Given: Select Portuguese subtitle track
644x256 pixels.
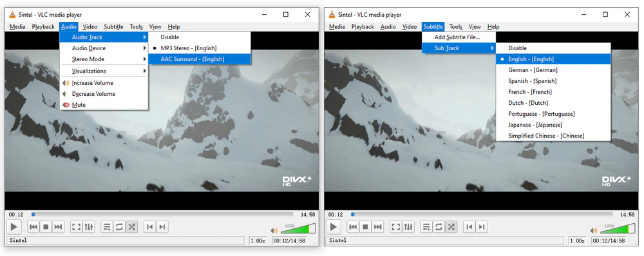Looking at the screenshot, I should point(553,114).
